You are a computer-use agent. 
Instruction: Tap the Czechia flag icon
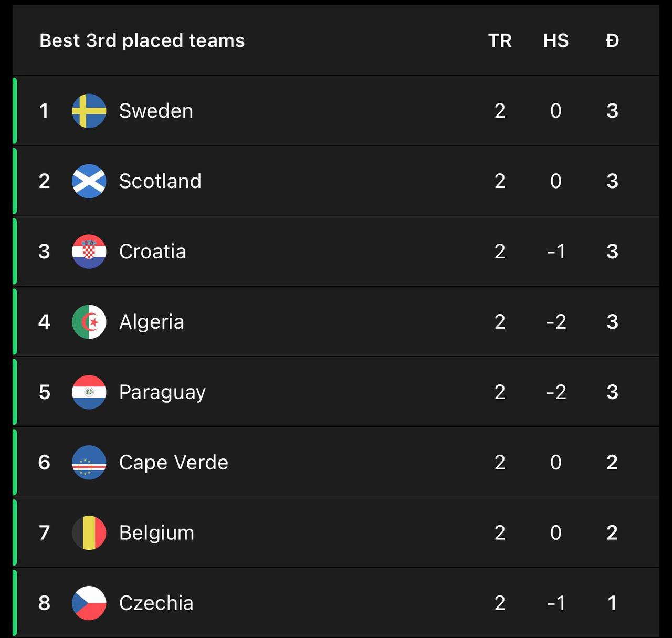pyautogui.click(x=89, y=603)
